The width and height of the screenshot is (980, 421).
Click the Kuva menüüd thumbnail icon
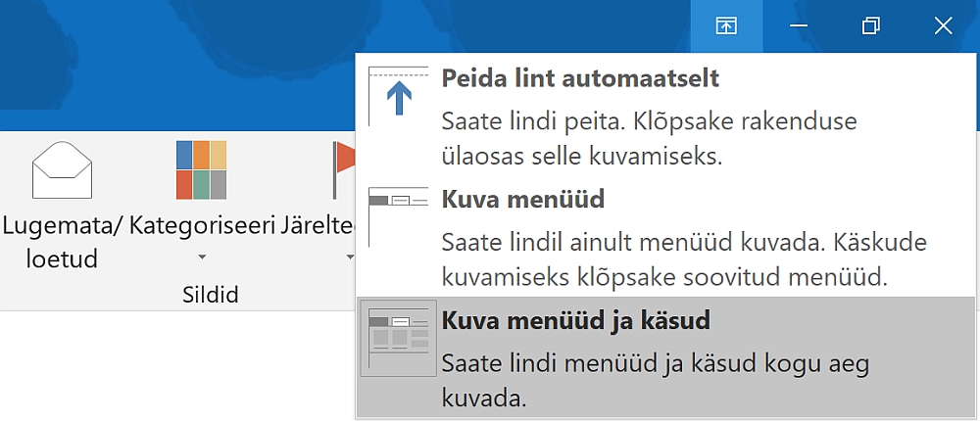(x=399, y=209)
